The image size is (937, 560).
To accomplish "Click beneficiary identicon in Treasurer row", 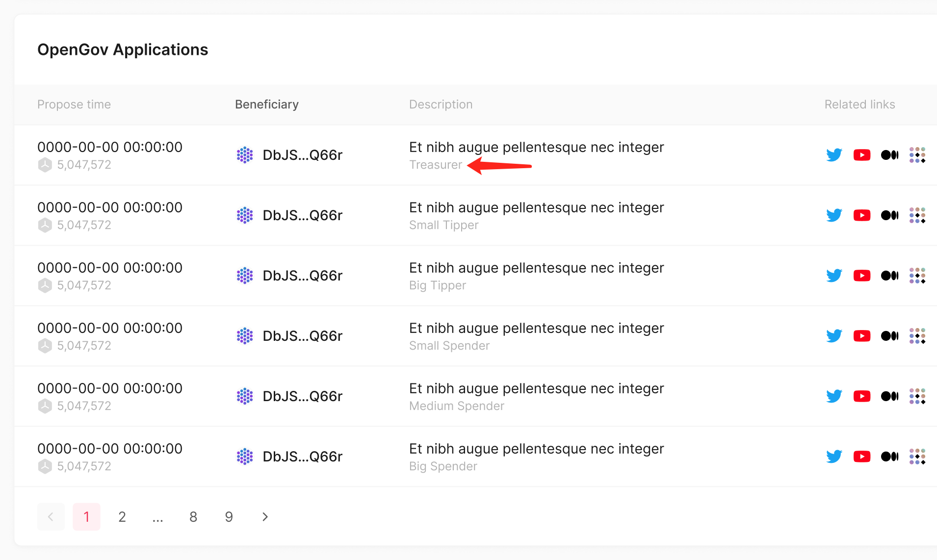I will coord(245,155).
